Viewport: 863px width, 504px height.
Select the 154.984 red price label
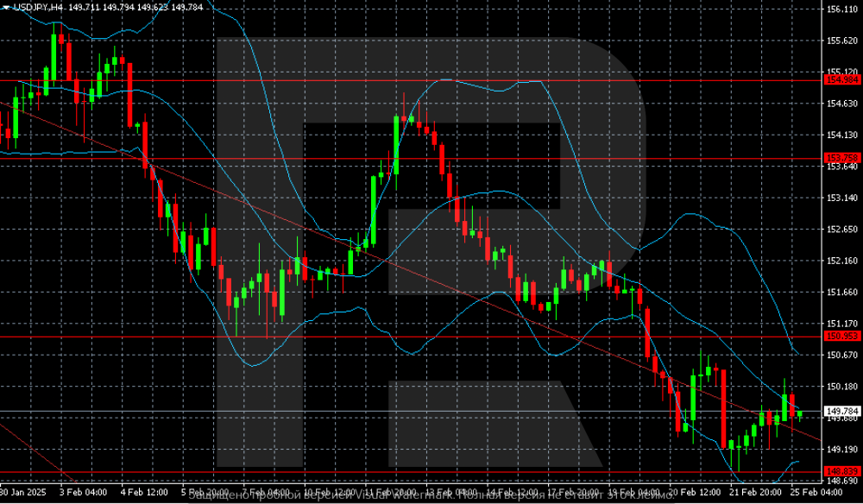tap(841, 79)
